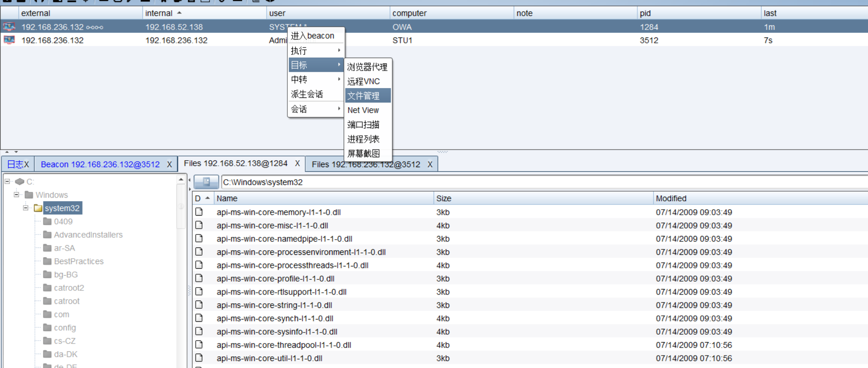Image resolution: width=868 pixels, height=368 pixels.
Task: Collapse the system32 tree node
Action: click(26, 208)
